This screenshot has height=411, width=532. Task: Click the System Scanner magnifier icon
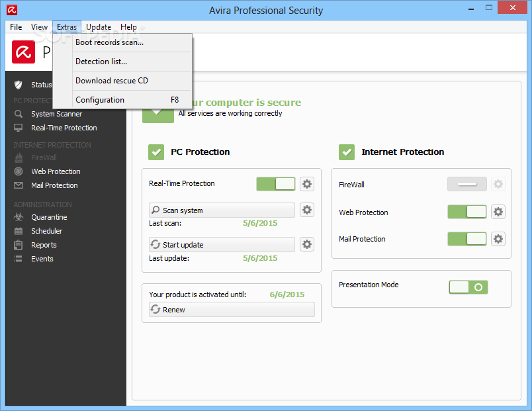click(x=19, y=114)
